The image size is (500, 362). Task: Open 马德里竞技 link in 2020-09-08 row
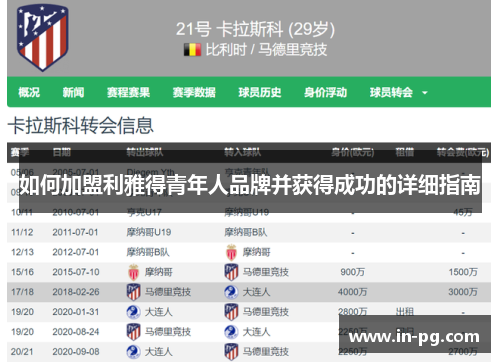tap(266, 352)
